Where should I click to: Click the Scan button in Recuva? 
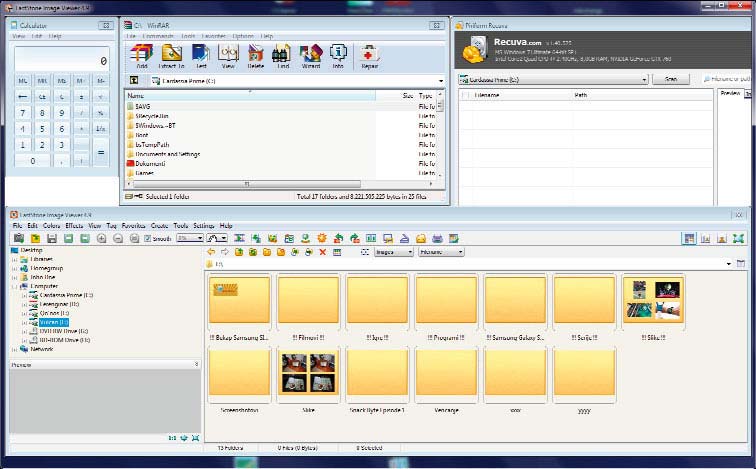click(x=671, y=79)
